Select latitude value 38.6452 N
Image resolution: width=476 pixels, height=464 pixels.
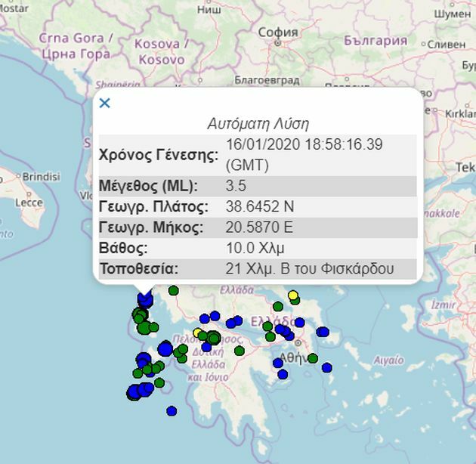point(260,206)
